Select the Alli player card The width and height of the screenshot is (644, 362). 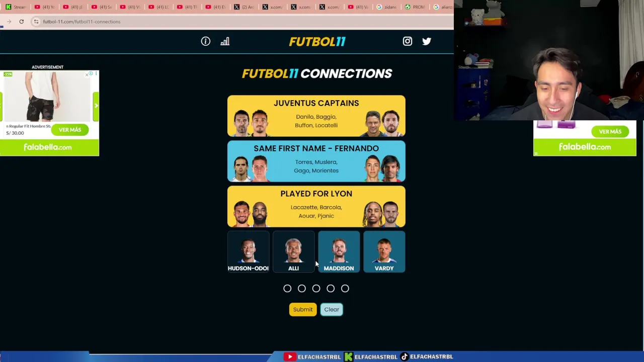coord(293,252)
